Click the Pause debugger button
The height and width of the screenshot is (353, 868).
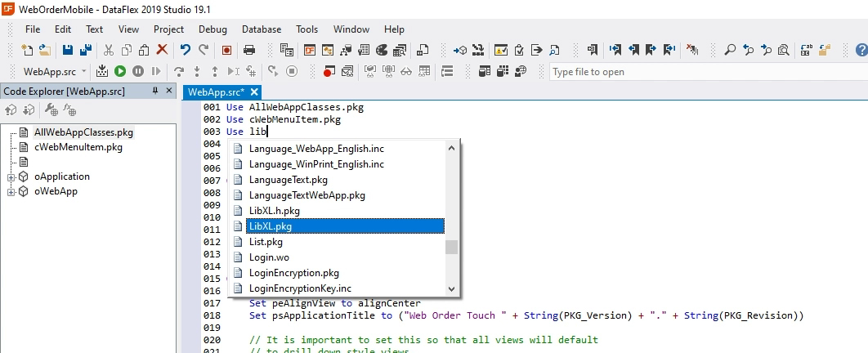click(138, 72)
